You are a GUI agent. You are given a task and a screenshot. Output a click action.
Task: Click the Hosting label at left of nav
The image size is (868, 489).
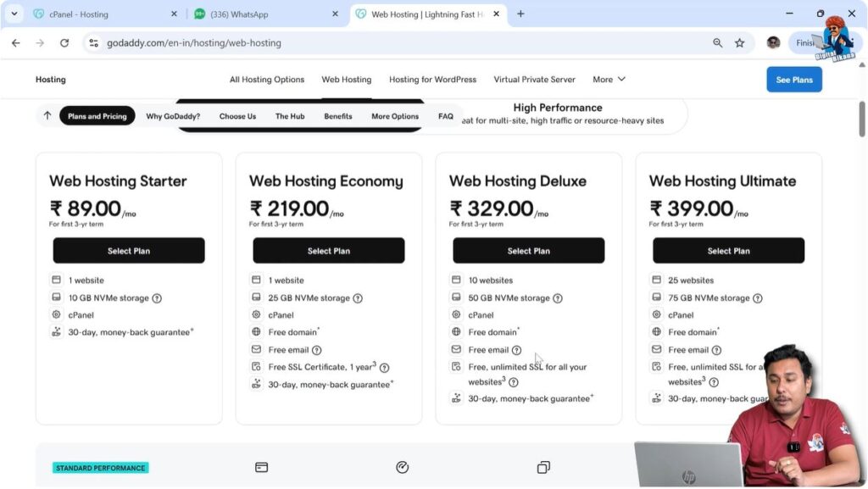tap(50, 79)
